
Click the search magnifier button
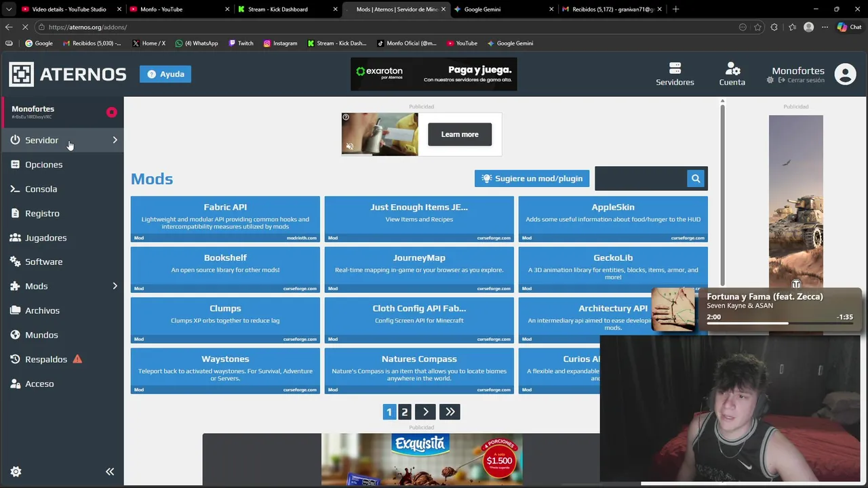tap(696, 178)
